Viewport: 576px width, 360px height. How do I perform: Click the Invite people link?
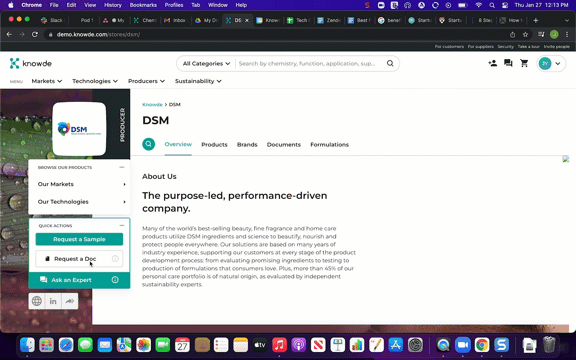click(557, 47)
